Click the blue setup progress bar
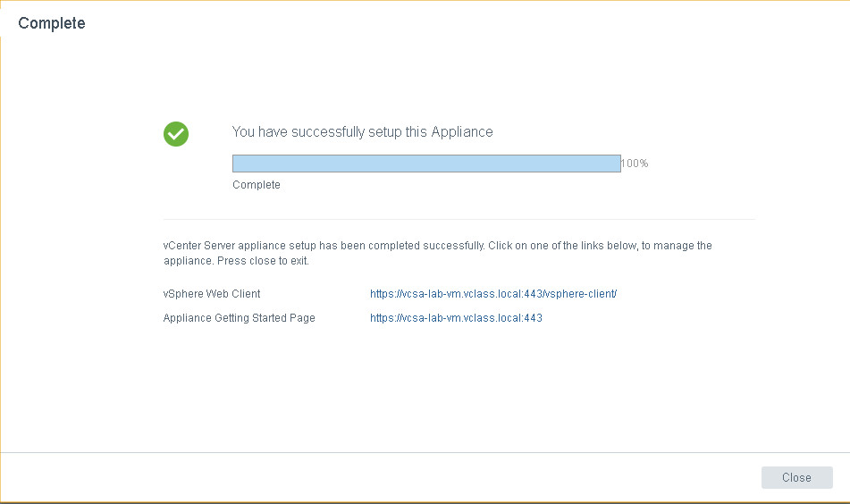The height and width of the screenshot is (504, 850). click(x=426, y=164)
